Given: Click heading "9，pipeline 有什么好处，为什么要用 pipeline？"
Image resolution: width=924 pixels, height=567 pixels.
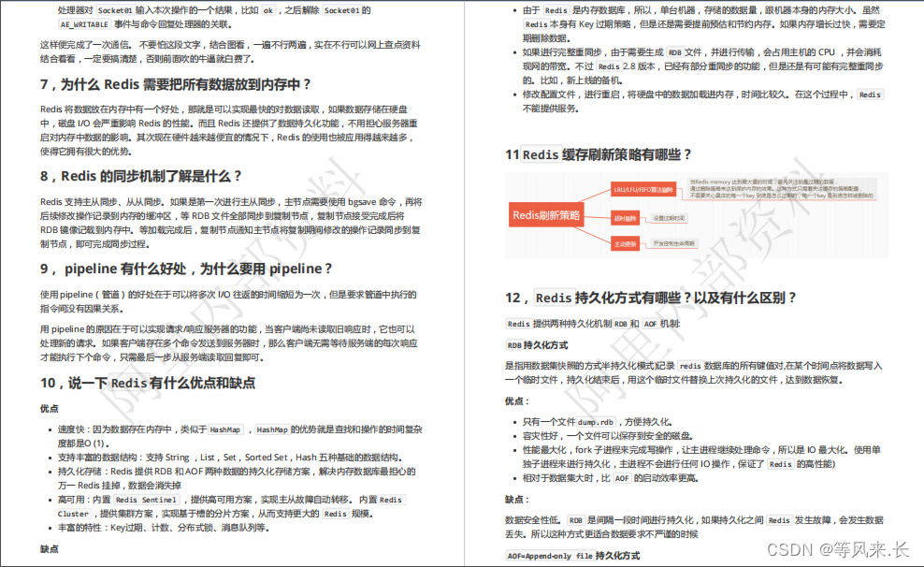Looking at the screenshot, I should (186, 269).
